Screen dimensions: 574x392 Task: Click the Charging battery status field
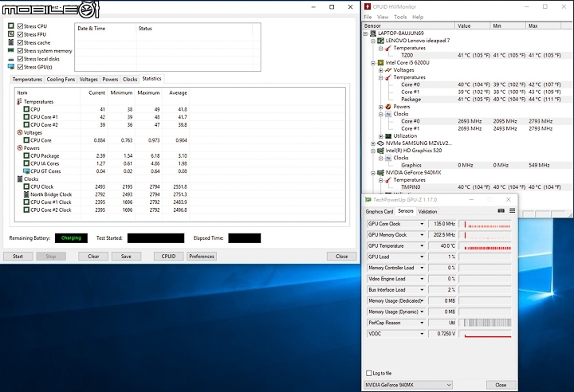(x=71, y=238)
